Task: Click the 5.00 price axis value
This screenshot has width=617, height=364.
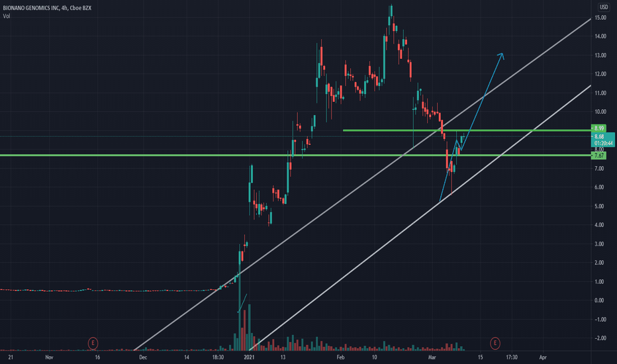Action: (599, 206)
